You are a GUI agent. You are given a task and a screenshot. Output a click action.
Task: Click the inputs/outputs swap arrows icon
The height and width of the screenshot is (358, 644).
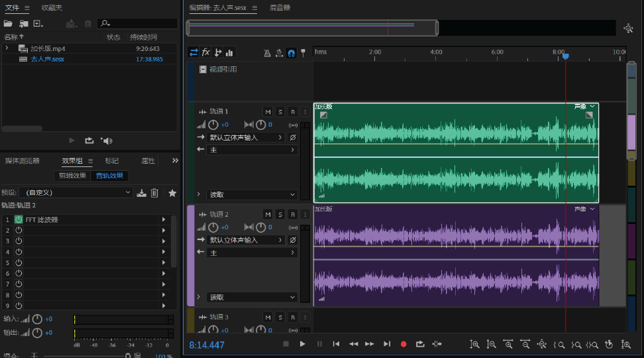tap(193, 52)
